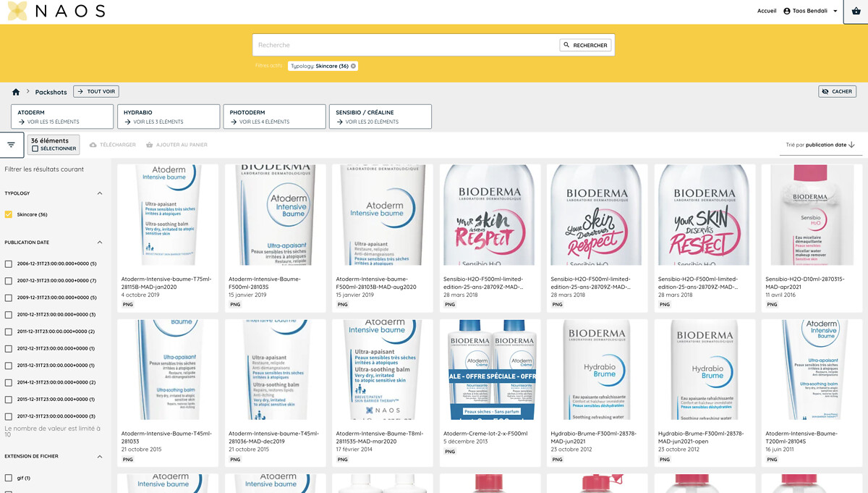Check the 2014-12-31 publication date filter
The image size is (868, 493).
(9, 383)
